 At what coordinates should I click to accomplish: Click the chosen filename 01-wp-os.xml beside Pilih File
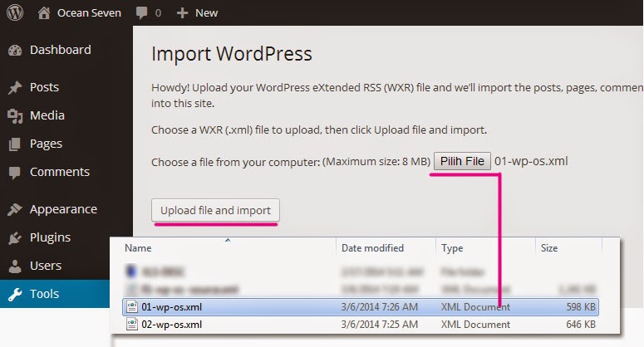coord(531,161)
